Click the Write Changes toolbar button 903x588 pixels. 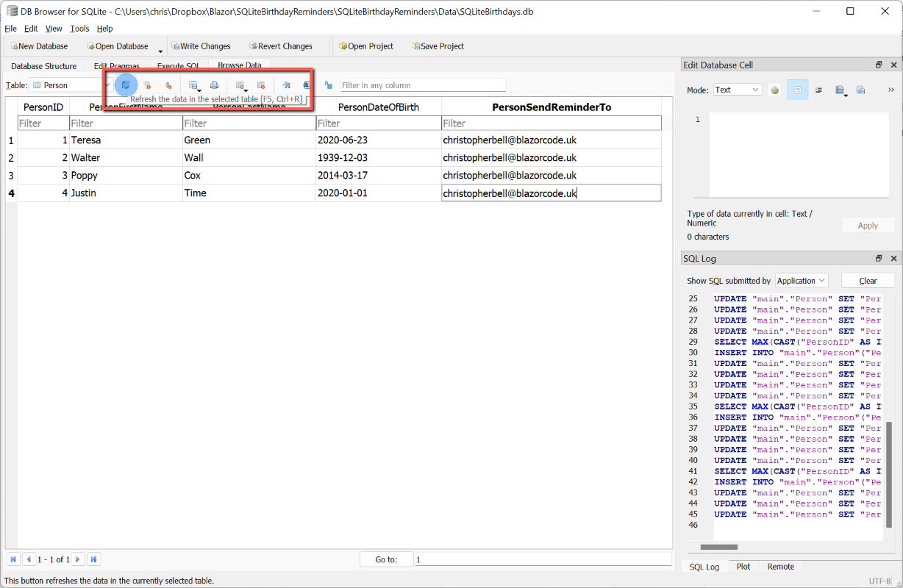pyautogui.click(x=200, y=46)
